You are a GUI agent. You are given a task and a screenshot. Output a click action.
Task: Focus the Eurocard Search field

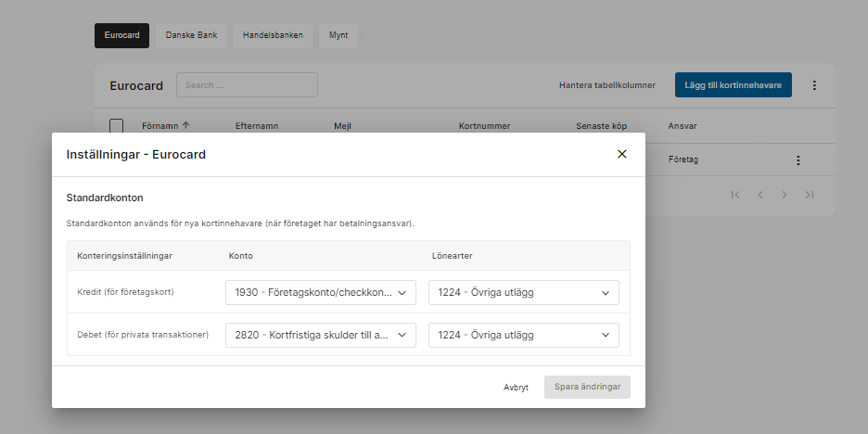(247, 84)
